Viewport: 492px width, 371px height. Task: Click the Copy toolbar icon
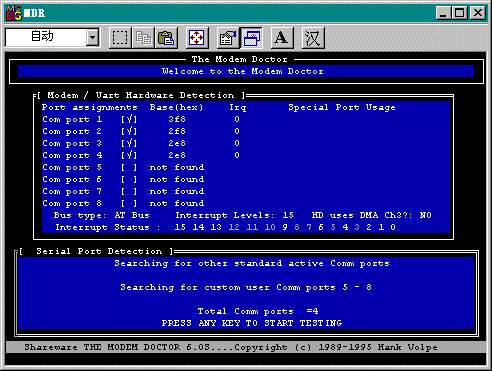click(143, 38)
